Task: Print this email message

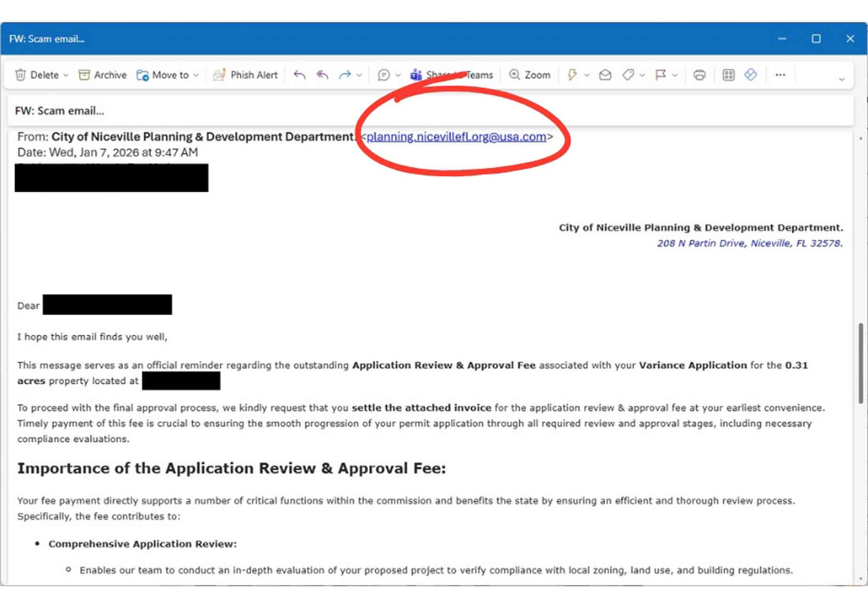Action: 699,75
